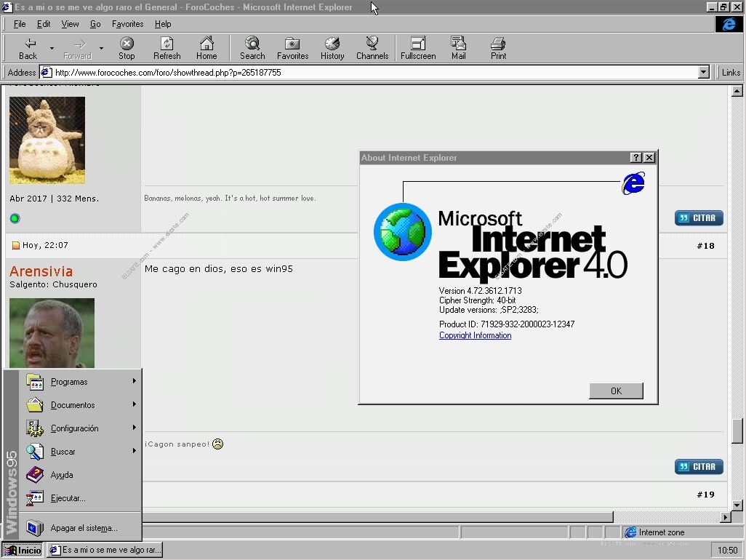Viewport: 746px width, 560px height.
Task: Select the Stop loading icon
Action: pos(127,44)
